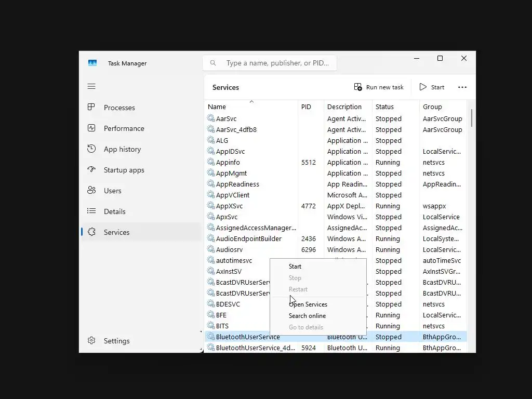532x399 pixels.
Task: Click the Settings gear icon
Action: coord(91,340)
